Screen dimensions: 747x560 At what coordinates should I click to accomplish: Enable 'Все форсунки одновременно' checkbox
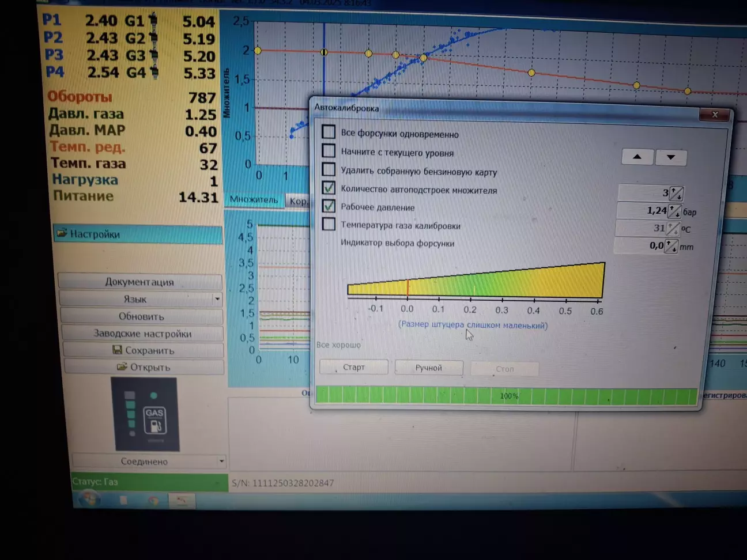329,132
